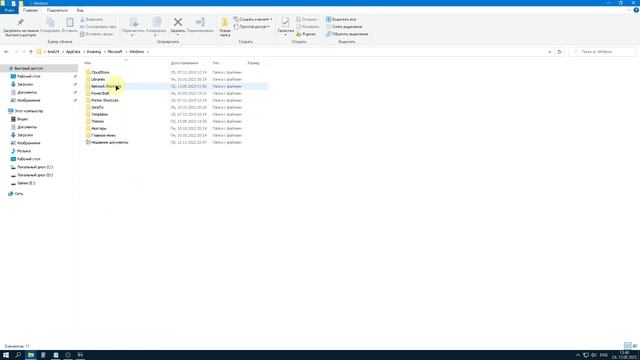Open recent locations dropdown near Forward
640x360 pixels.
click(x=24, y=52)
